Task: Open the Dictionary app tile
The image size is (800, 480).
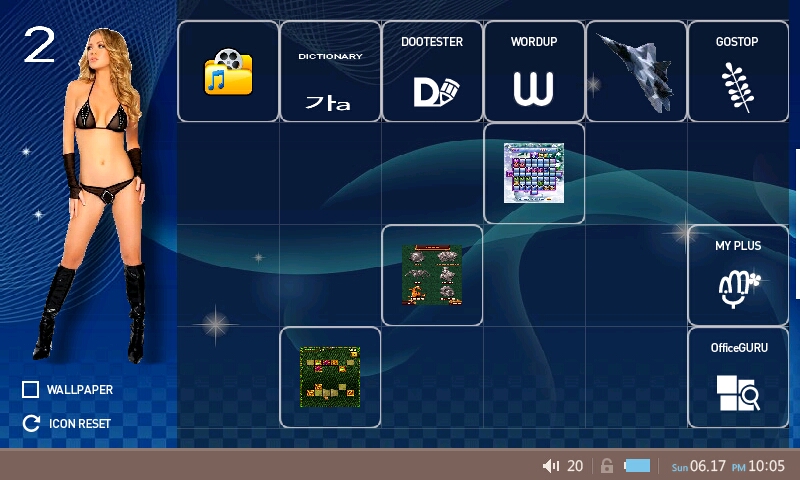Action: [330, 71]
